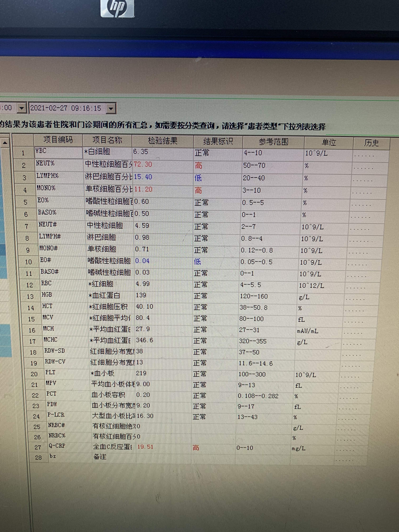Click the 血红蛋白 item name cell
Image resolution: width=399 pixels, height=532 pixels.
104,296
